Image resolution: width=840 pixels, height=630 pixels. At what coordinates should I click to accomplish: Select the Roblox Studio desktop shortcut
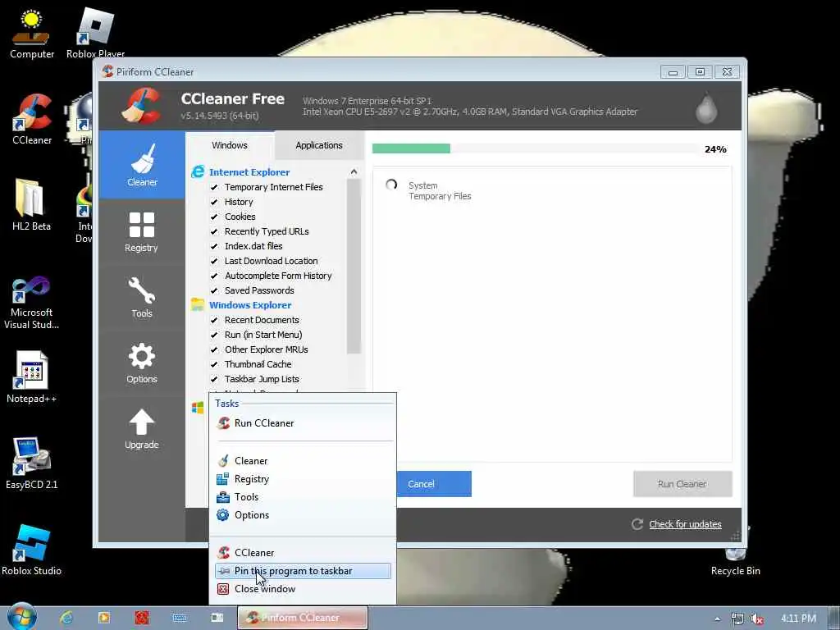(31, 550)
